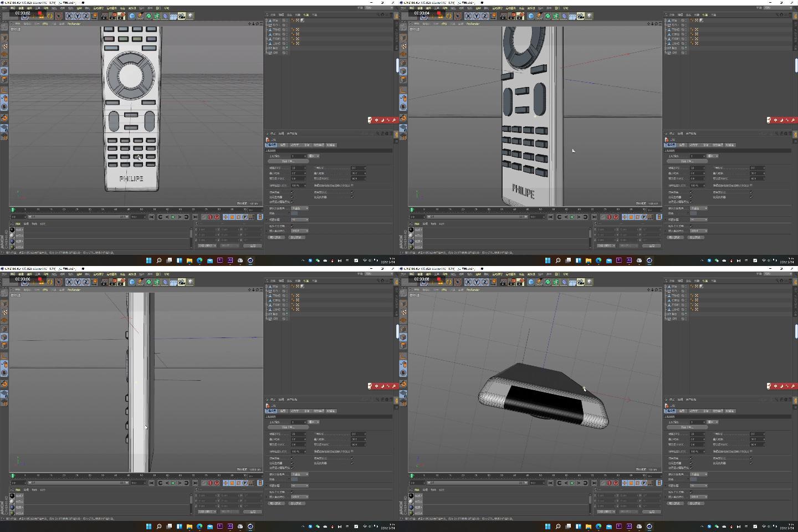This screenshot has width=798, height=532.
Task: Click first bottom button in front-view Attributes panel
Action: [276, 237]
